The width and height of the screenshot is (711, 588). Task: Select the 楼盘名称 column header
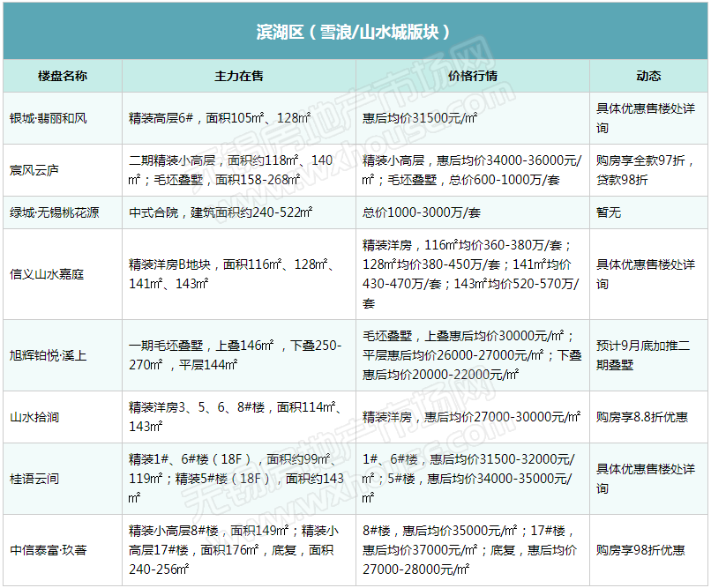point(63,76)
